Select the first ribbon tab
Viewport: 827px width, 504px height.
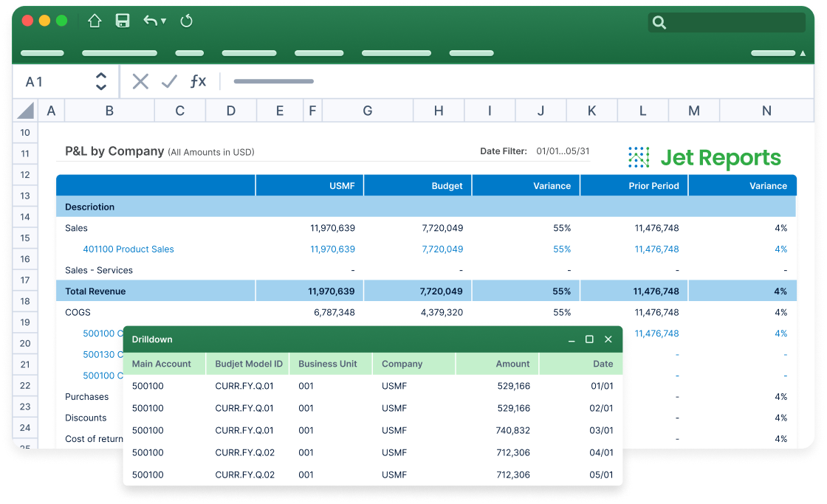[41, 52]
